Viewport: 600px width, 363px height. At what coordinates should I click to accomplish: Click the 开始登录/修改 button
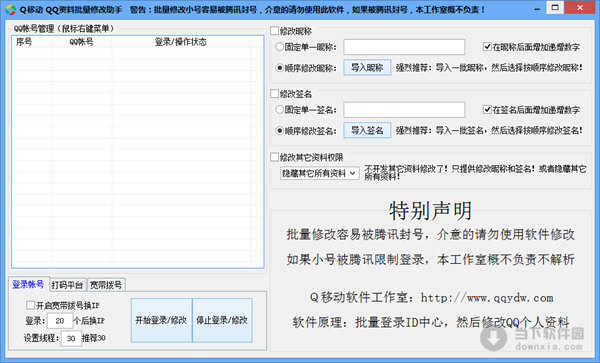click(161, 320)
